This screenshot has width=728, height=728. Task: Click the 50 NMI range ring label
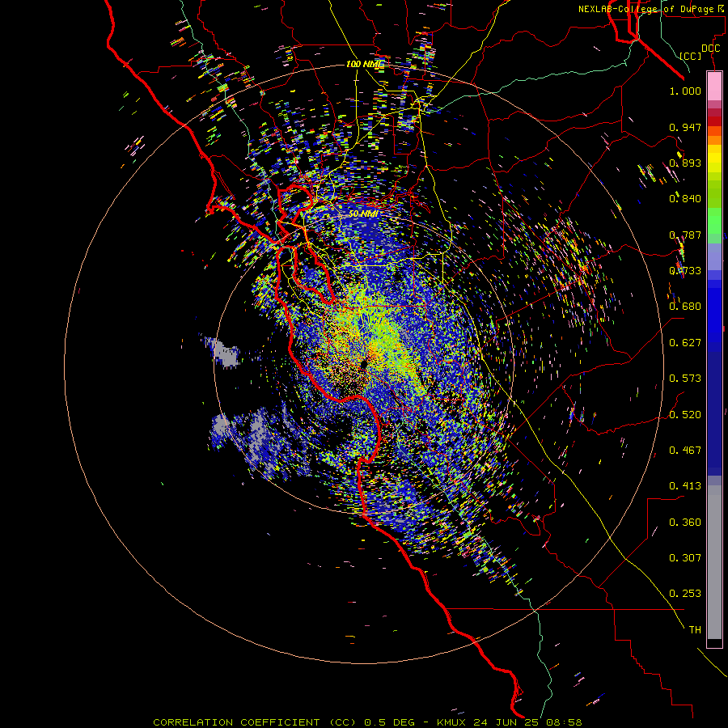363,214
